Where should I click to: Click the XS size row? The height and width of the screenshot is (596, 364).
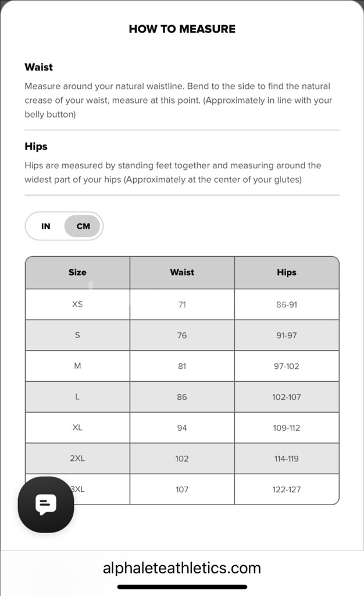pyautogui.click(x=77, y=304)
